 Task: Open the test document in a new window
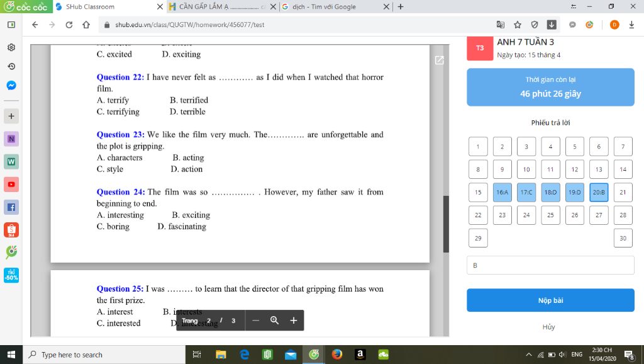click(439, 60)
